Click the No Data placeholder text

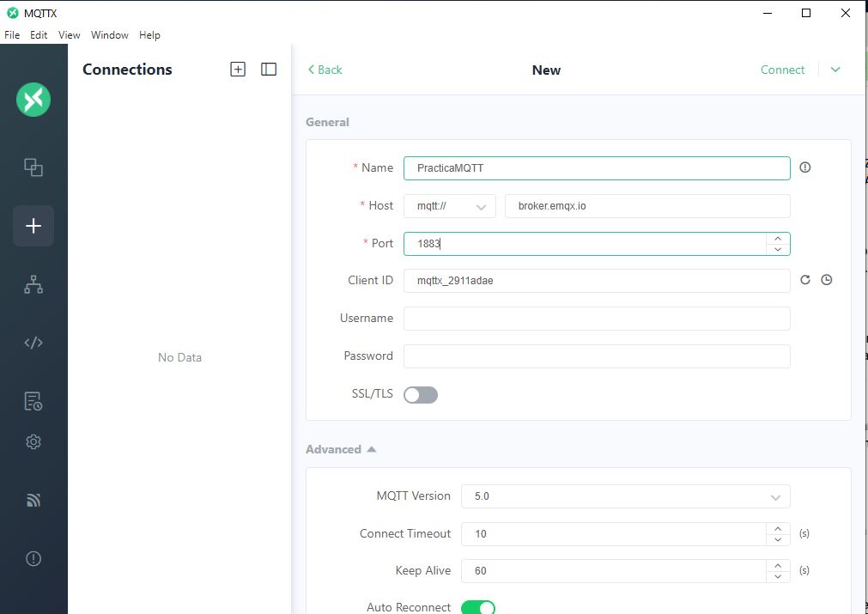179,357
